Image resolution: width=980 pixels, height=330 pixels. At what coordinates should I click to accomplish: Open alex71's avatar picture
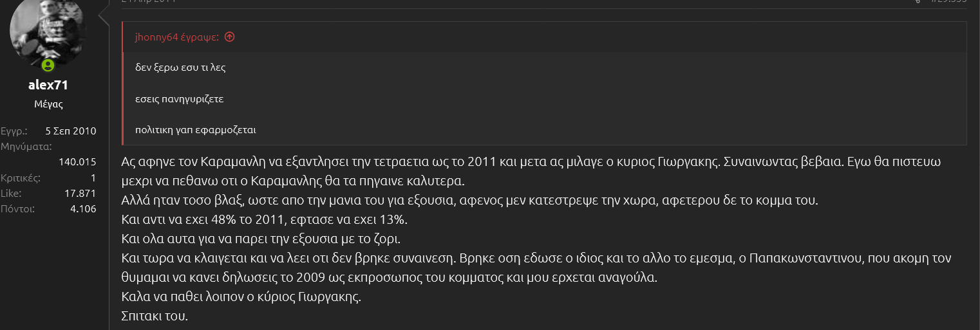(48, 29)
